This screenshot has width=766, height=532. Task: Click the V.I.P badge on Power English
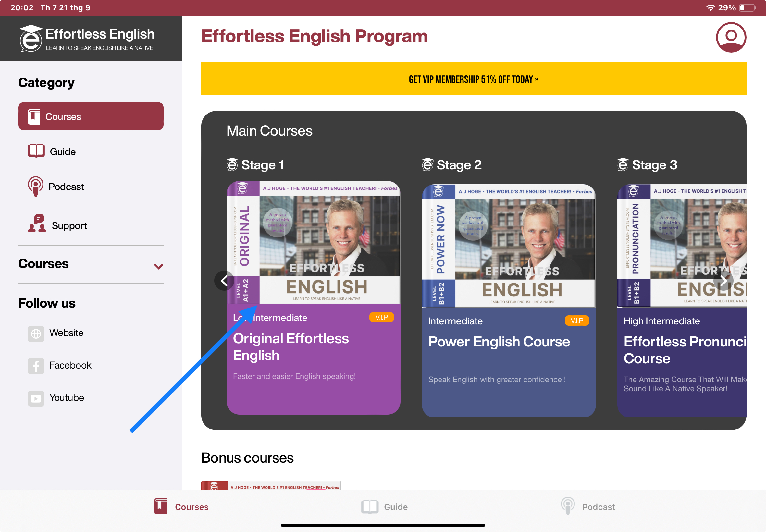pyautogui.click(x=576, y=321)
